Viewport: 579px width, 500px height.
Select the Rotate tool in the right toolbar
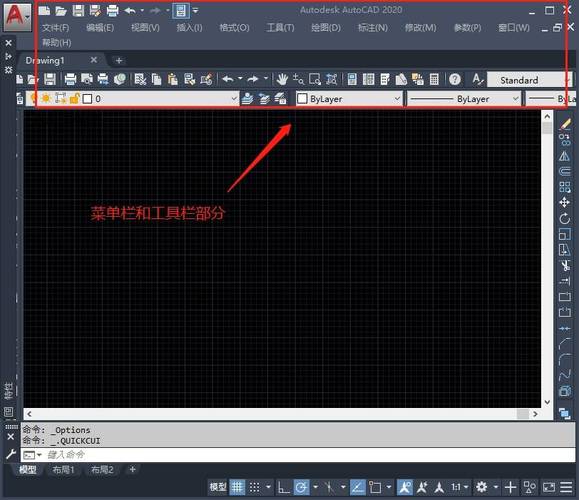564,219
